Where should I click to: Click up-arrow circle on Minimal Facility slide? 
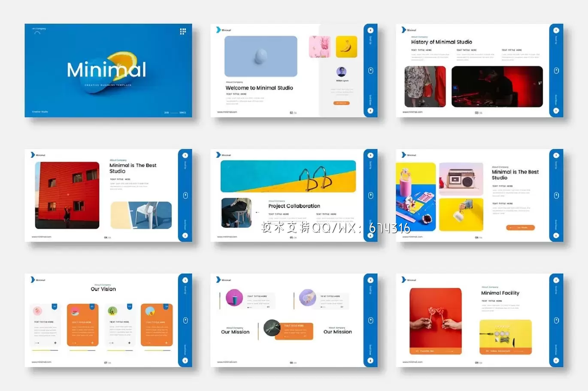click(x=556, y=280)
